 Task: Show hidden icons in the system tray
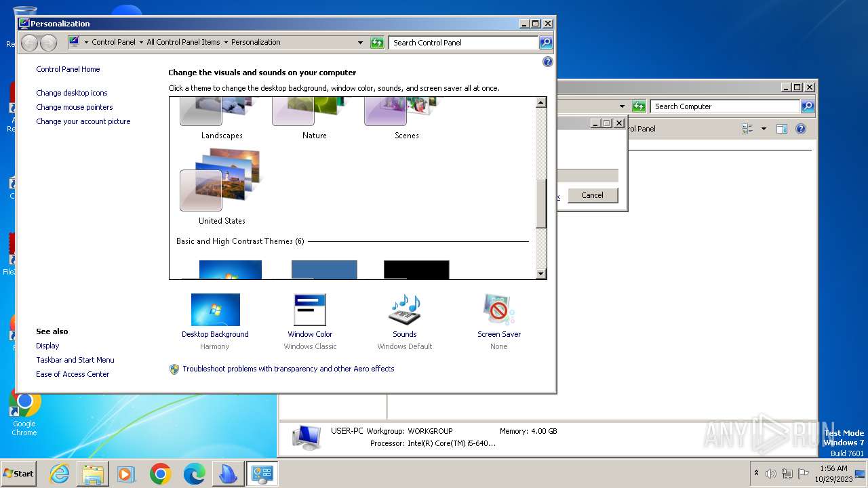tap(756, 473)
